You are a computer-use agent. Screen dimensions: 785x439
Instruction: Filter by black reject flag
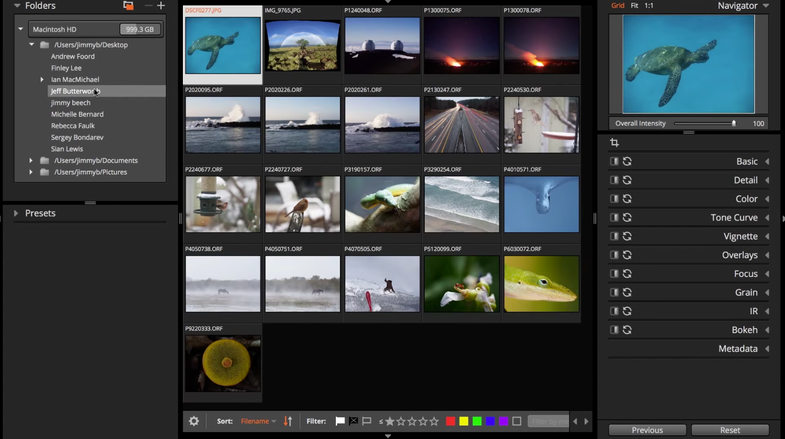coord(353,422)
